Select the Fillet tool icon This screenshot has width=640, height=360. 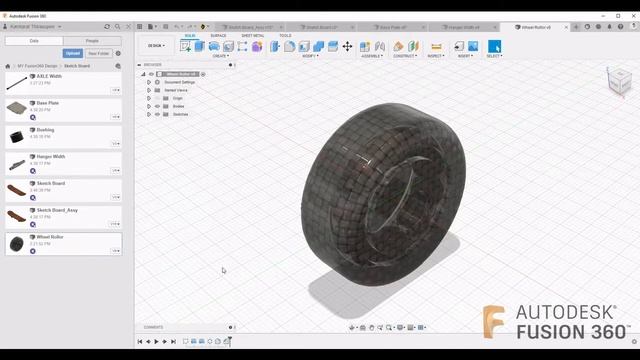pos(289,46)
